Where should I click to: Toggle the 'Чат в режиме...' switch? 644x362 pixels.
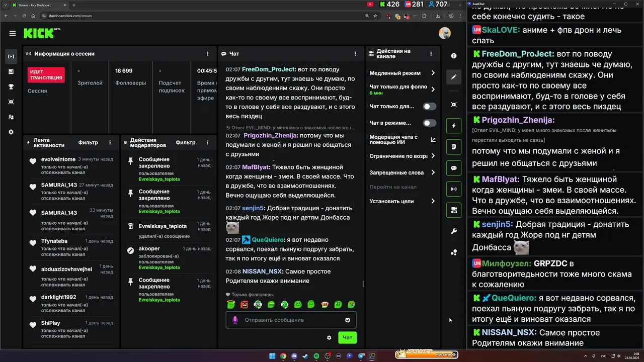(x=430, y=123)
